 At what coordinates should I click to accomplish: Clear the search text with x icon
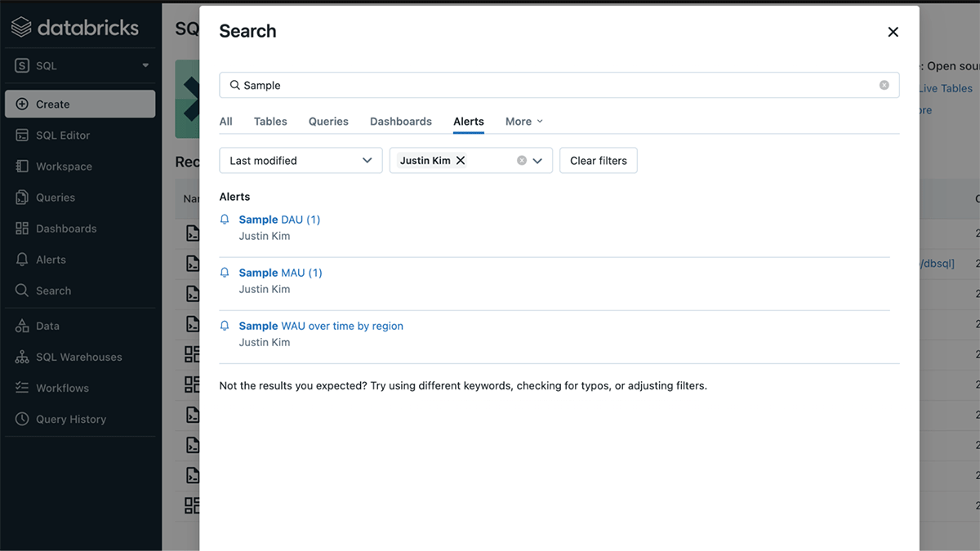tap(884, 85)
